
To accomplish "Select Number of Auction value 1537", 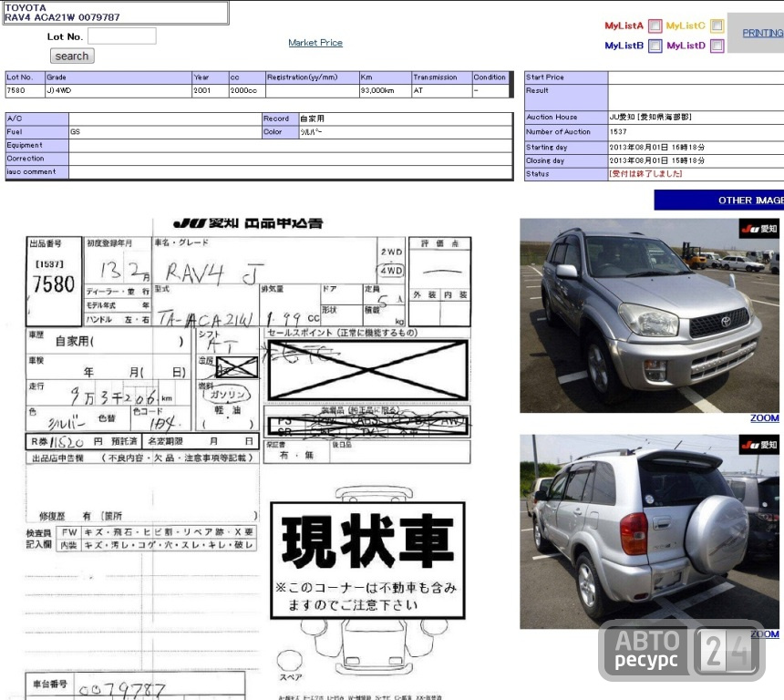I will coord(618,132).
